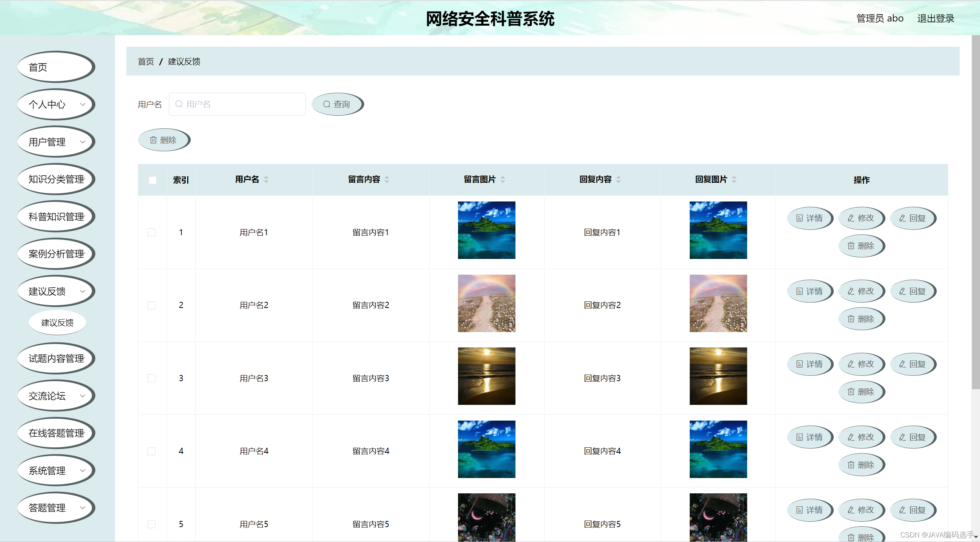Click the search icon on the 查询 button
Image resolution: width=980 pixels, height=542 pixels.
pos(327,104)
